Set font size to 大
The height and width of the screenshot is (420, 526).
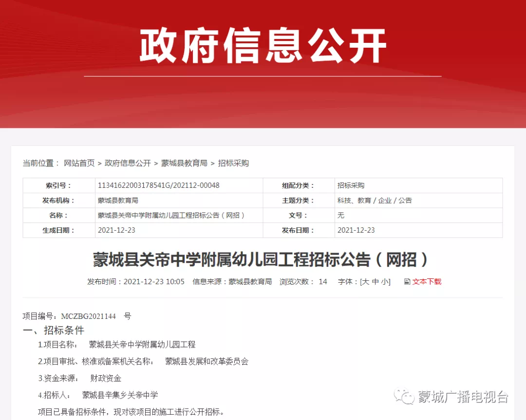pos(366,282)
